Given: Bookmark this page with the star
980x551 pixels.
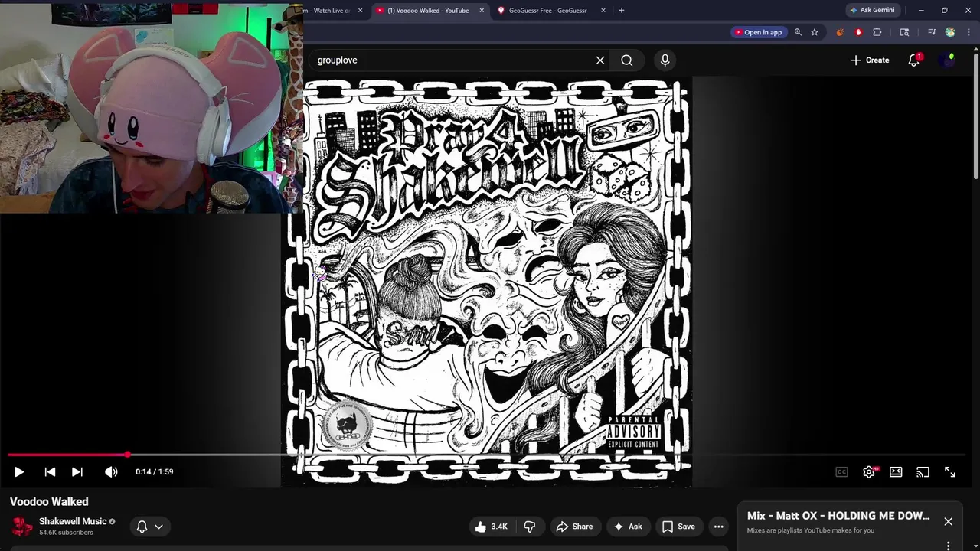Looking at the screenshot, I should point(815,32).
